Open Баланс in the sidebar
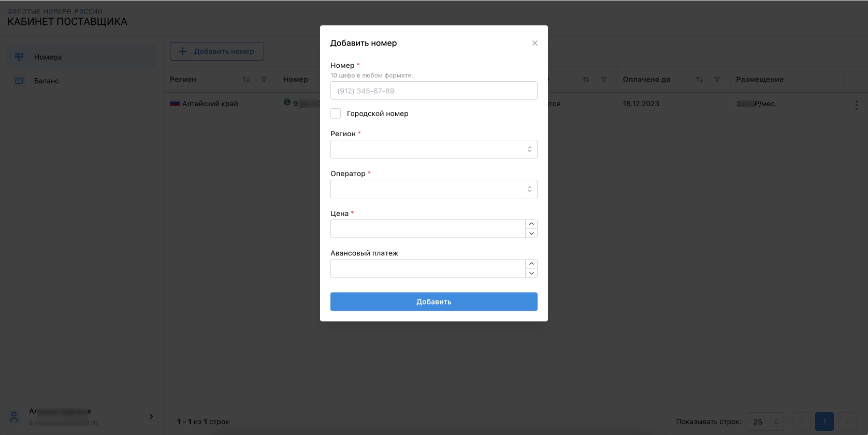Image resolution: width=868 pixels, height=435 pixels. coord(82,81)
